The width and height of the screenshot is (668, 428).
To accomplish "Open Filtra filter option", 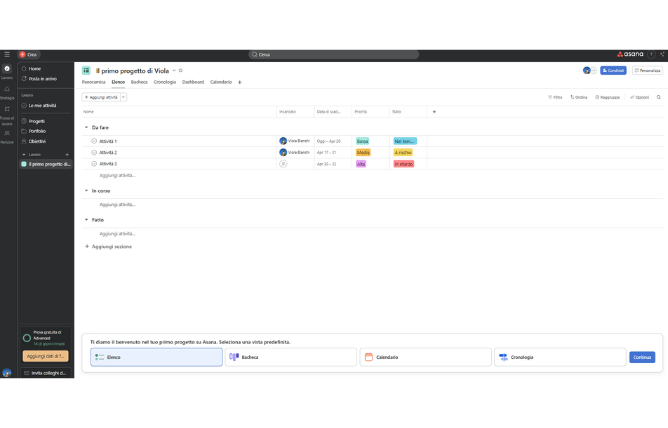I will click(x=555, y=97).
